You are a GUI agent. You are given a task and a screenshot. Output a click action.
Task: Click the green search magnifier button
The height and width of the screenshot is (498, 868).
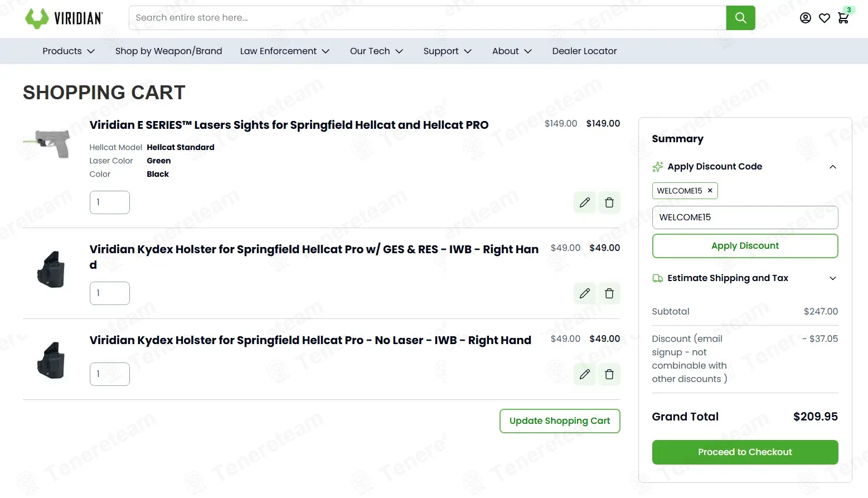coord(740,18)
